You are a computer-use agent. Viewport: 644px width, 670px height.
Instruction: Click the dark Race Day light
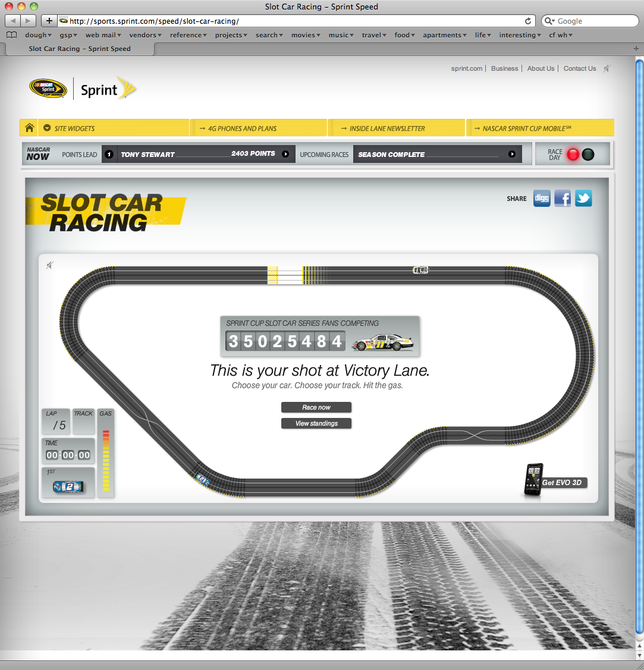(588, 154)
